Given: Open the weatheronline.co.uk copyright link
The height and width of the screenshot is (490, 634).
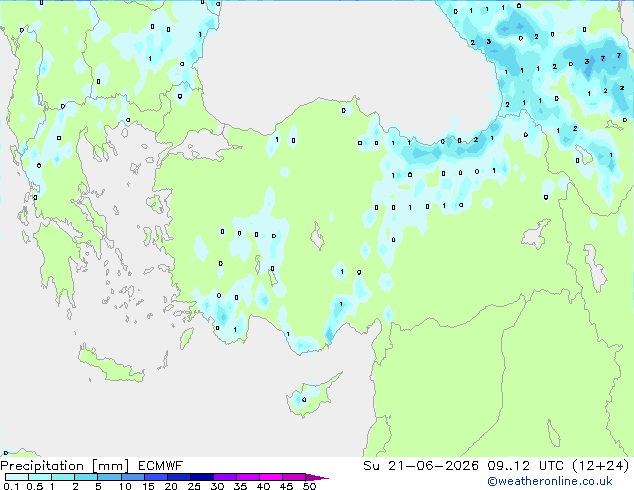Looking at the screenshot, I should coord(550,481).
